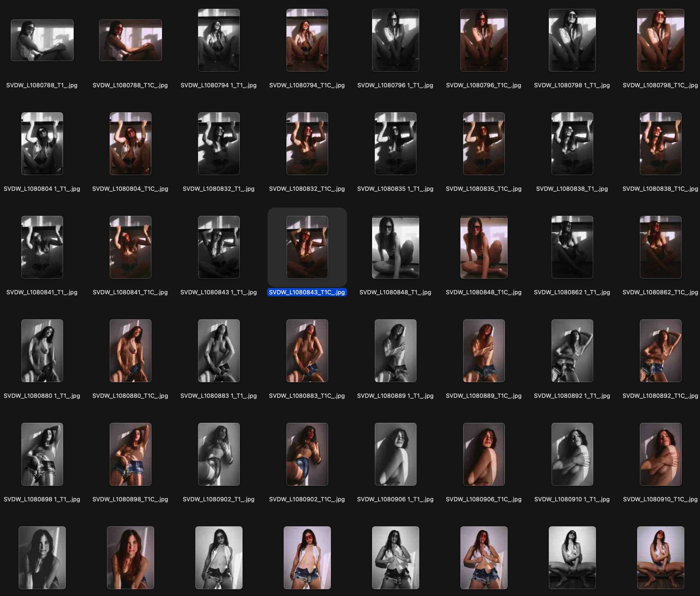Screen dimensions: 700x596
Task: Select file SVDW_L1080841_T1_.jpg
Action: 42,247
